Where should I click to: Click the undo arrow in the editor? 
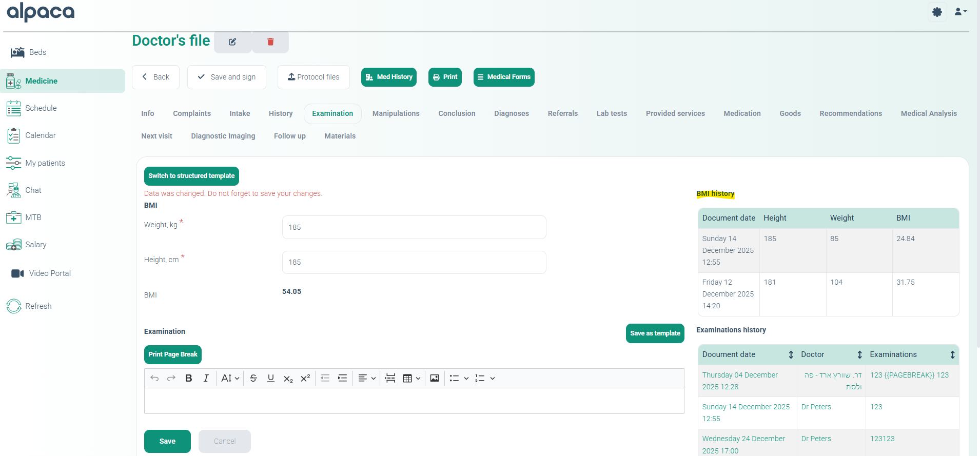click(154, 378)
